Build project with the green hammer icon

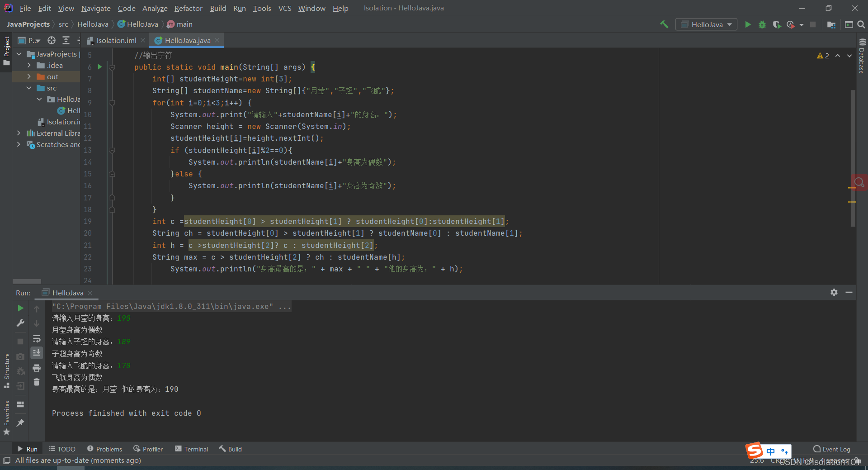point(664,24)
